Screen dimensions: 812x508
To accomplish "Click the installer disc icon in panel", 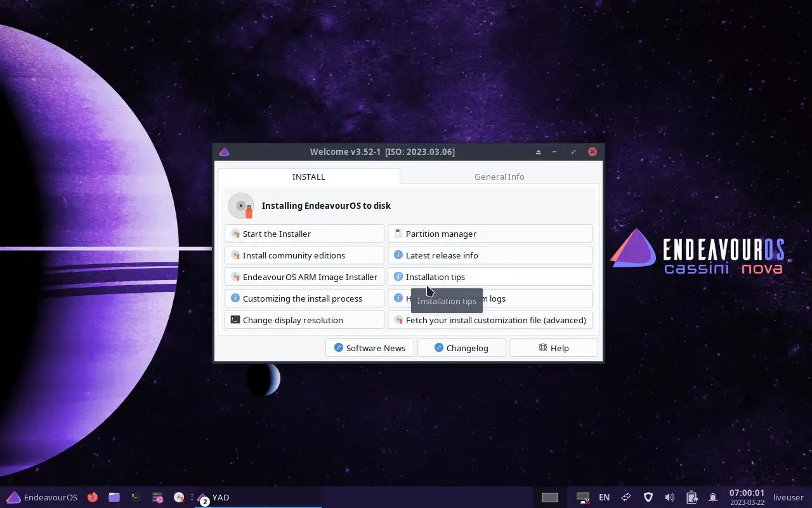I will [179, 497].
